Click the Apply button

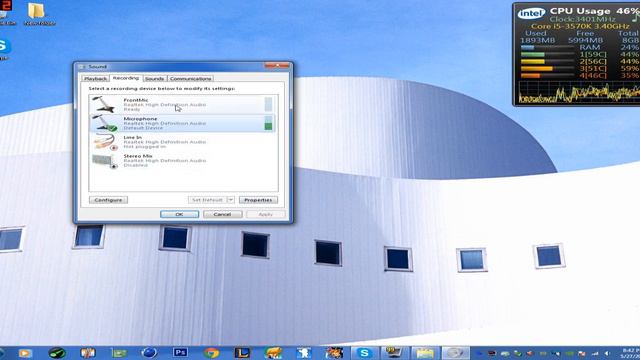[x=265, y=214]
